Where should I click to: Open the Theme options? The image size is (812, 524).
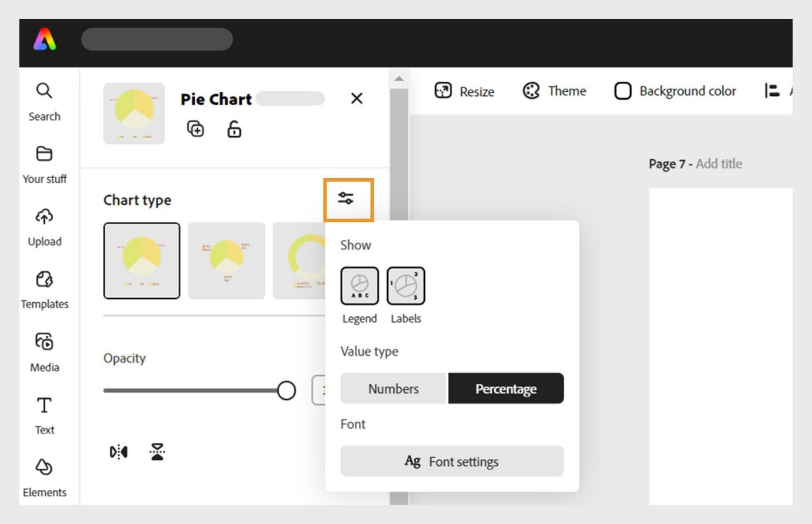tap(554, 91)
